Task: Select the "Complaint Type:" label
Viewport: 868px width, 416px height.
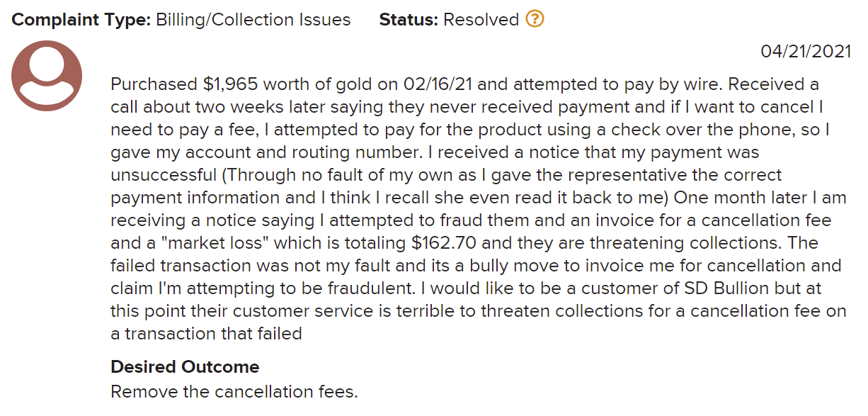Action: (x=81, y=20)
